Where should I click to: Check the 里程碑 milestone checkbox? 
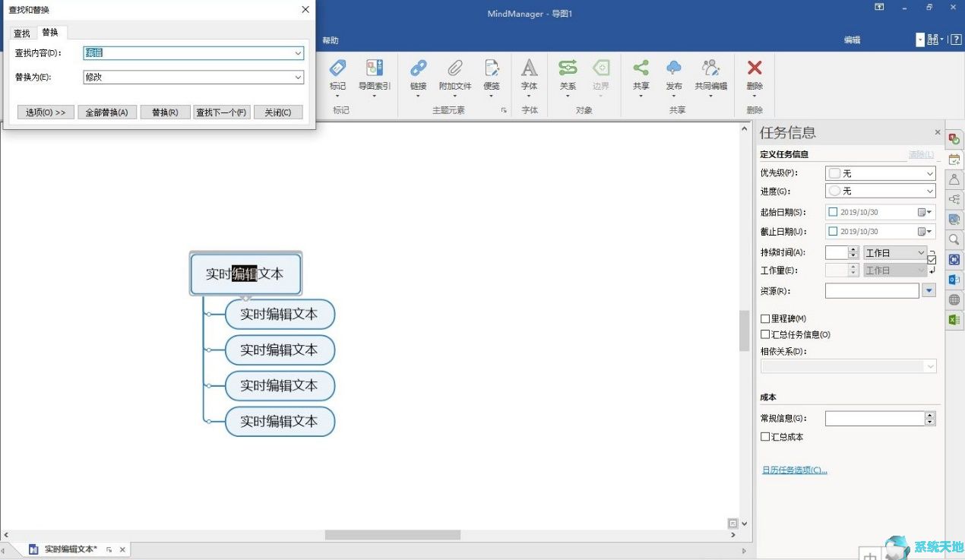765,318
